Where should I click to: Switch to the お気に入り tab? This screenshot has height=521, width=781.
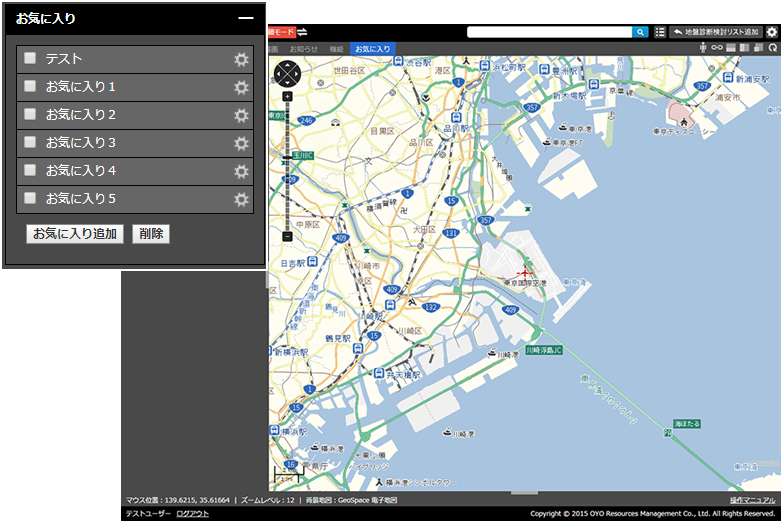(x=372, y=48)
